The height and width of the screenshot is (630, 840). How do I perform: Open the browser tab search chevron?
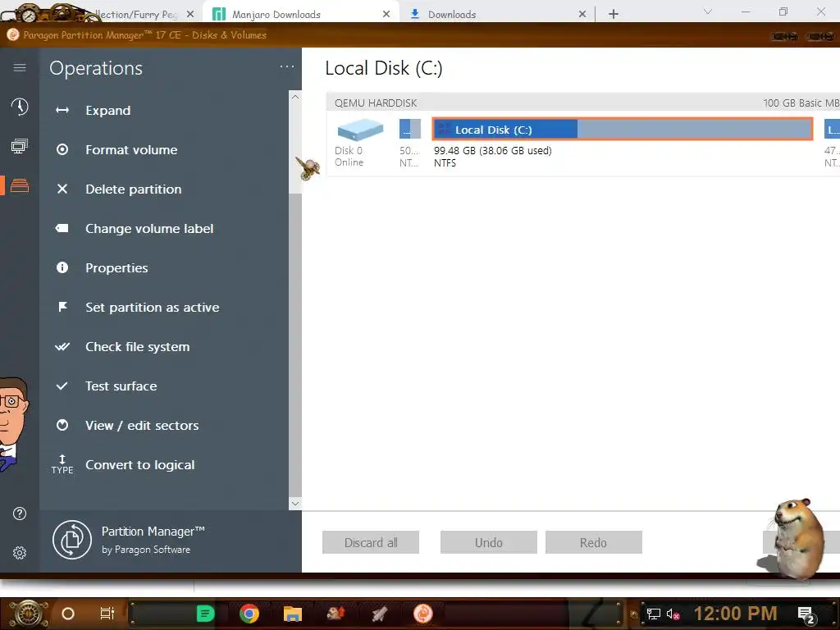(708, 11)
